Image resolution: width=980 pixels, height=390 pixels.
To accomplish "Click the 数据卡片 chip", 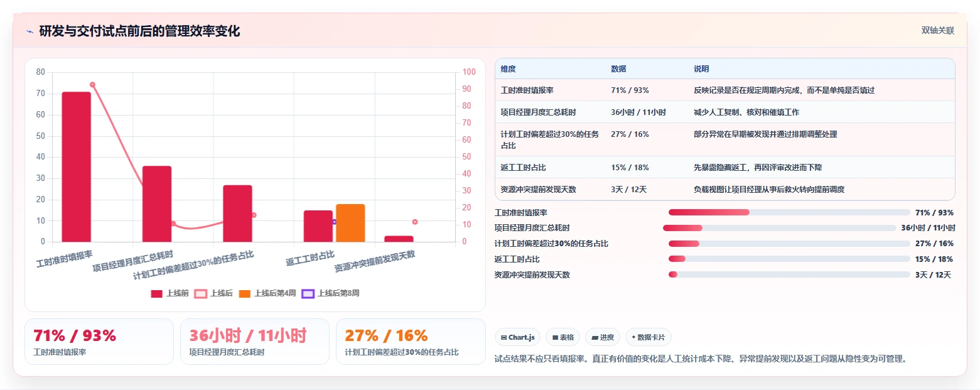I will tap(649, 337).
